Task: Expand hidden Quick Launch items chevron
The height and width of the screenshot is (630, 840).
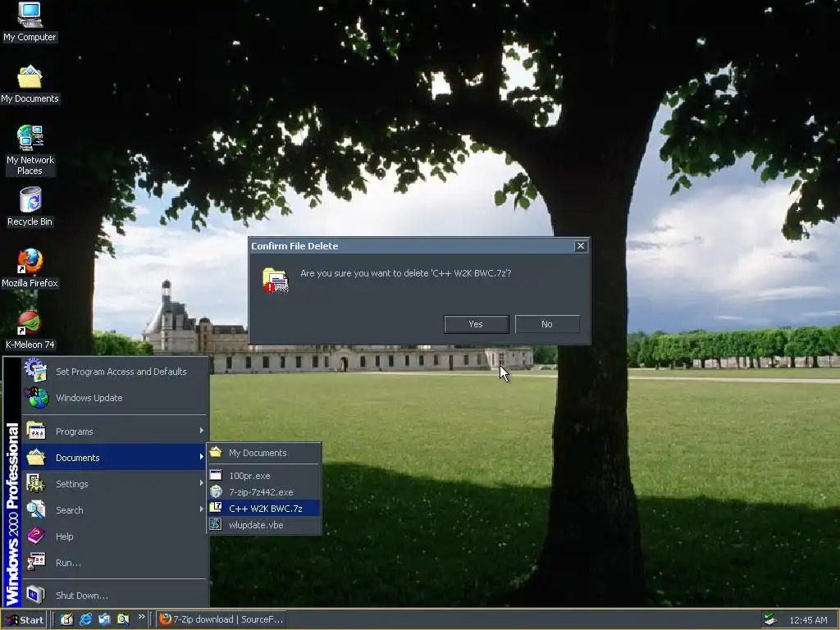Action: point(141,617)
